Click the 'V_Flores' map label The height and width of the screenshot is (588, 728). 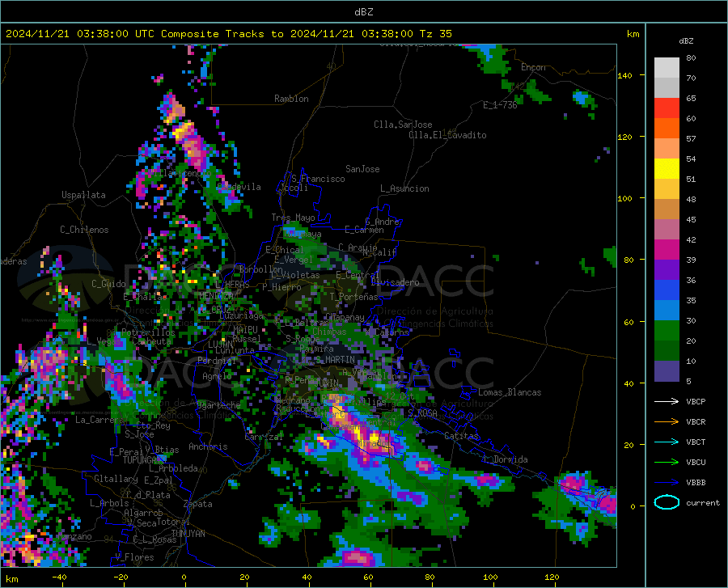134,557
